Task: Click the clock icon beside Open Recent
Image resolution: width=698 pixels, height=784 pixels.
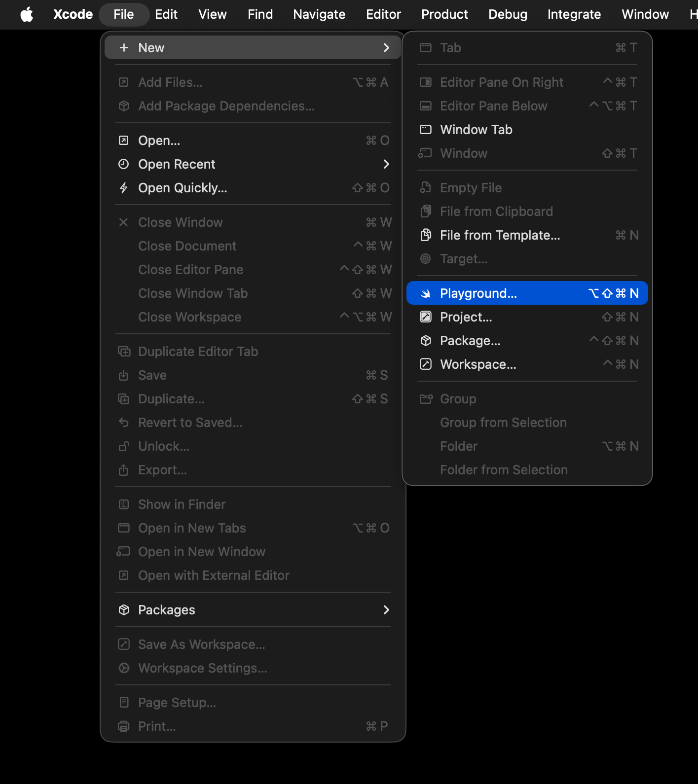Action: coord(124,164)
